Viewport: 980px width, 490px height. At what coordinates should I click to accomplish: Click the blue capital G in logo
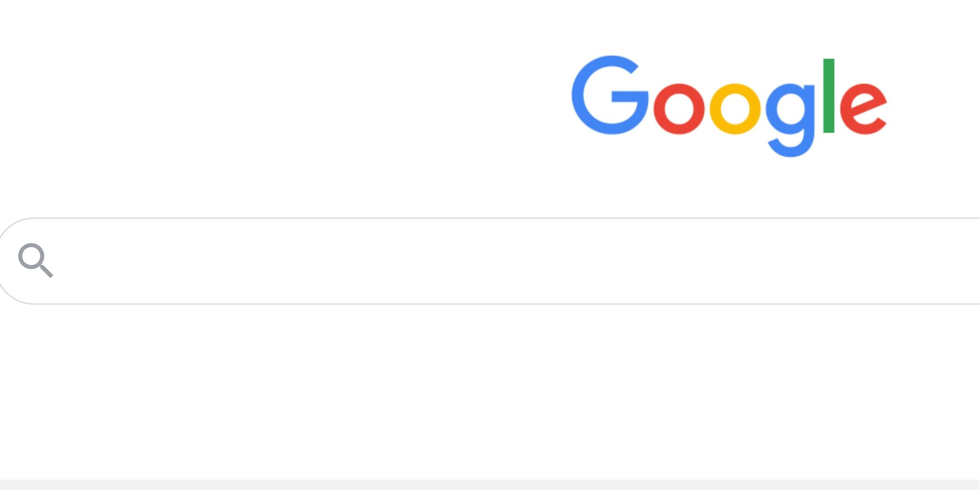tap(610, 95)
